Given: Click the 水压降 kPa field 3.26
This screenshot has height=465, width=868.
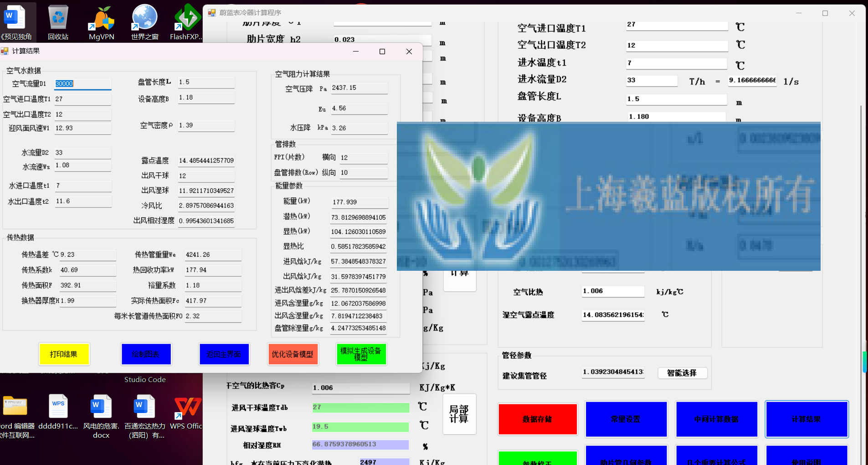Looking at the screenshot, I should (x=359, y=129).
